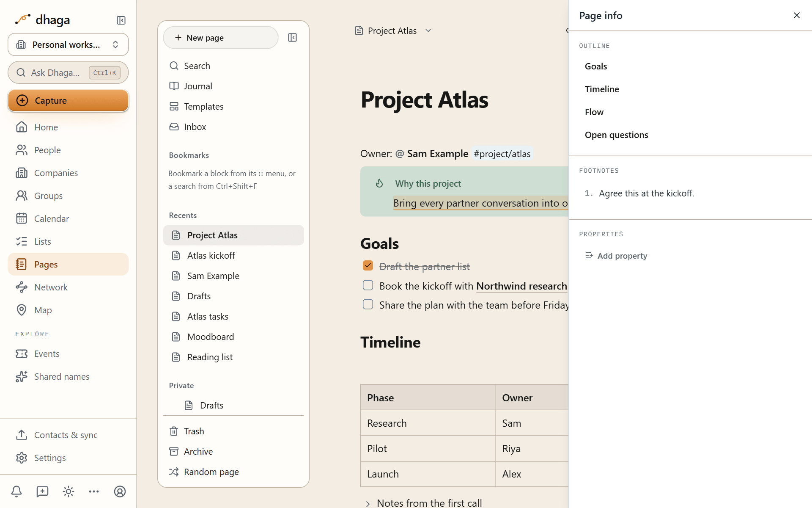
Task: Jump to Open questions in outline
Action: pyautogui.click(x=616, y=135)
